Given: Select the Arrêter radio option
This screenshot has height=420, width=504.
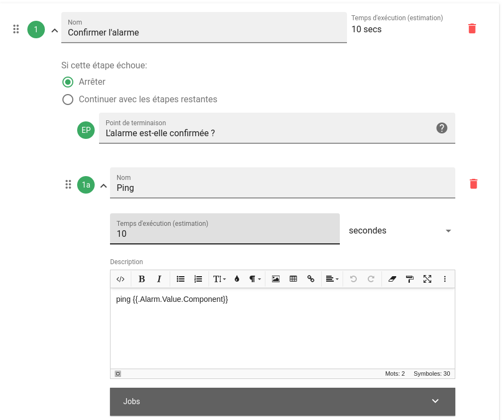Looking at the screenshot, I should (68, 82).
